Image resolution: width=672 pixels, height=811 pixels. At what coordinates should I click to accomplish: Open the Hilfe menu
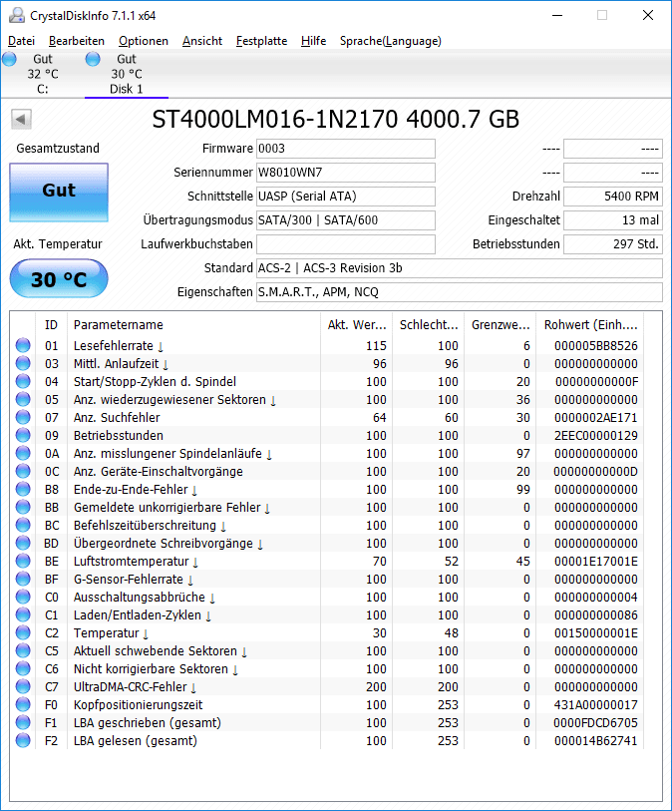(313, 41)
